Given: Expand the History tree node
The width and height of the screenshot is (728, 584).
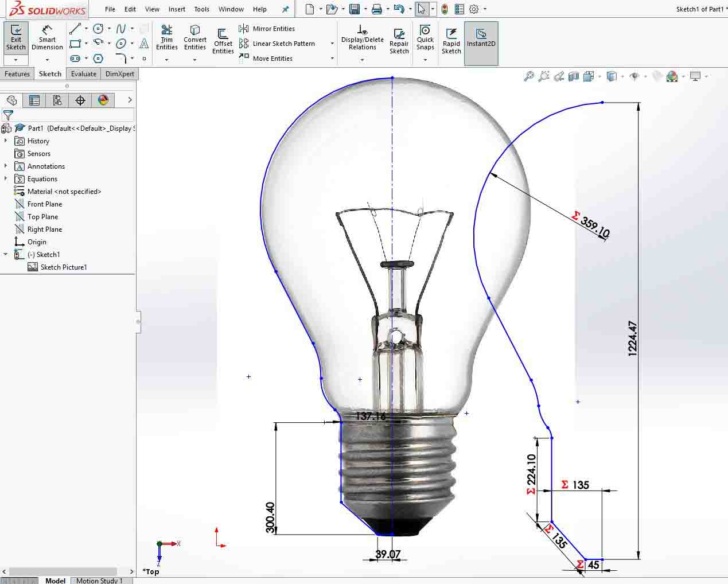Looking at the screenshot, I should click(x=6, y=141).
